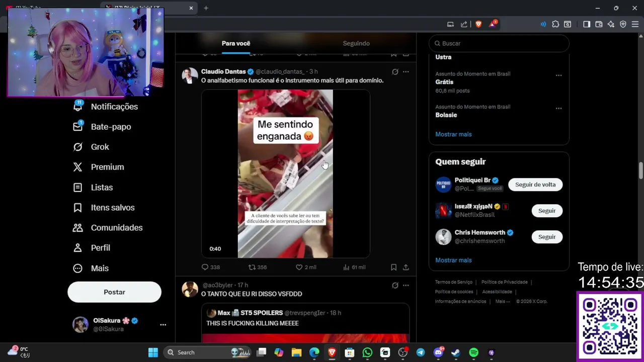
Task: Close the current browser tab
Action: [191, 8]
